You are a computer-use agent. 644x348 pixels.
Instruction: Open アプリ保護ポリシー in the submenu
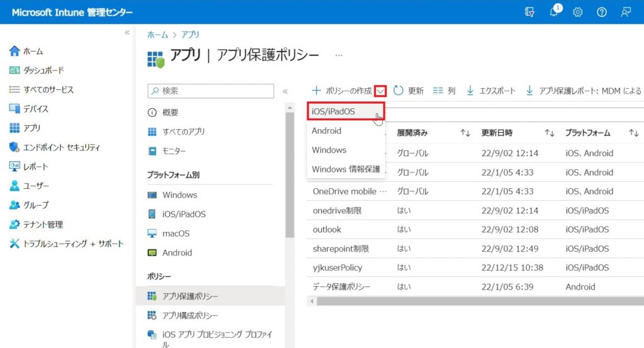click(210, 296)
